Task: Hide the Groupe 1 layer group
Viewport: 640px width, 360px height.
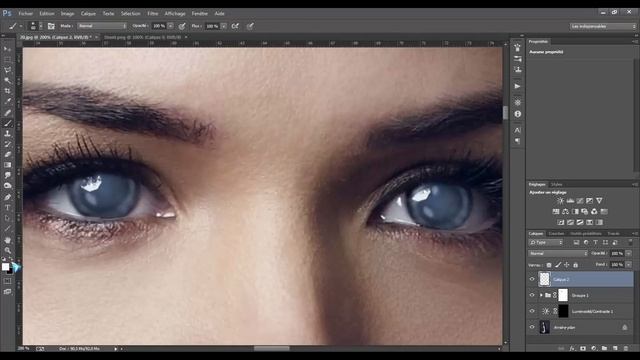Action: pyautogui.click(x=532, y=295)
